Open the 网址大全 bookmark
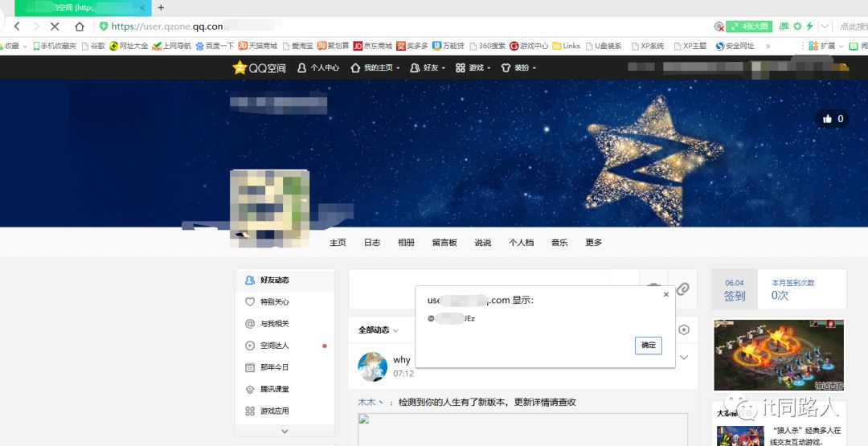 pyautogui.click(x=129, y=46)
